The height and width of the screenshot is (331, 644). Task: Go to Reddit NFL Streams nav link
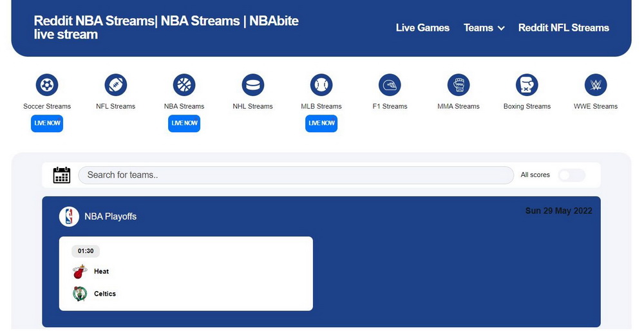(x=563, y=28)
